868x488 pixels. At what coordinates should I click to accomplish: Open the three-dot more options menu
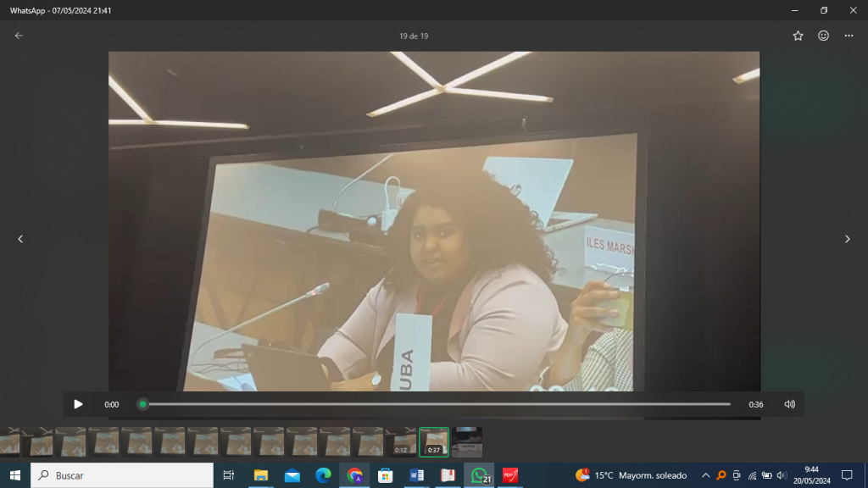pos(849,36)
